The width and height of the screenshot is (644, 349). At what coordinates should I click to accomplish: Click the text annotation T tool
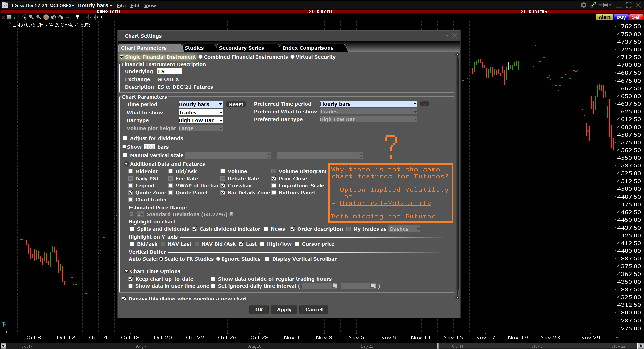tap(9, 17)
